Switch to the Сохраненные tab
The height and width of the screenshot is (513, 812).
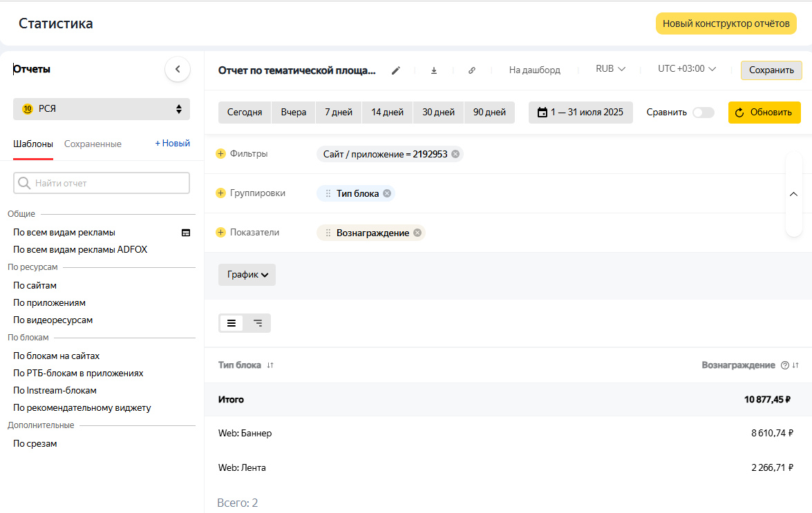click(x=93, y=144)
